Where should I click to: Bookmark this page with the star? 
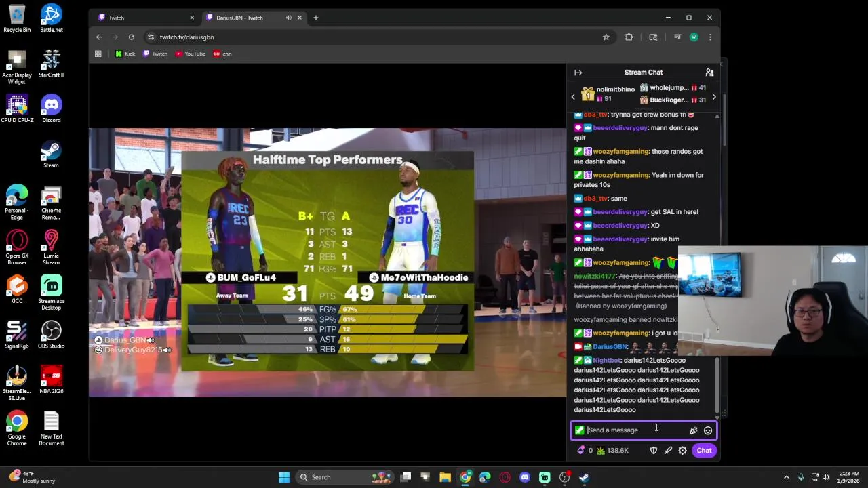pos(606,37)
